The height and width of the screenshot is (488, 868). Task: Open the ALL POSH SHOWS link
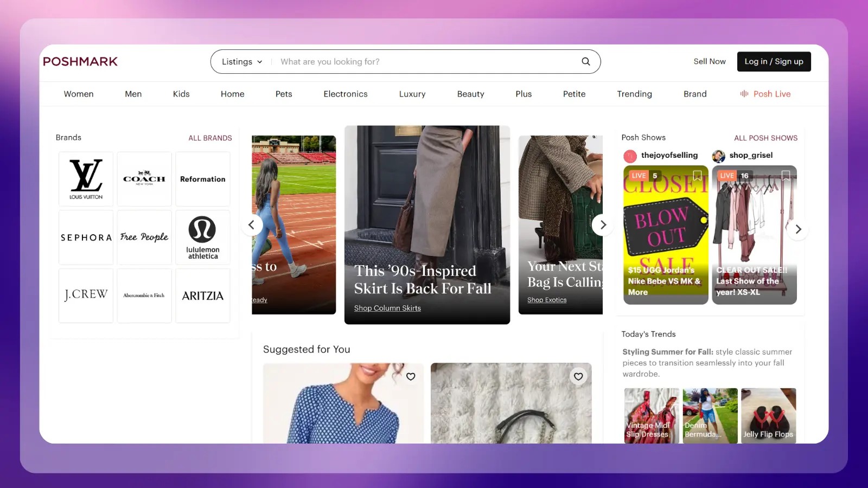click(765, 138)
